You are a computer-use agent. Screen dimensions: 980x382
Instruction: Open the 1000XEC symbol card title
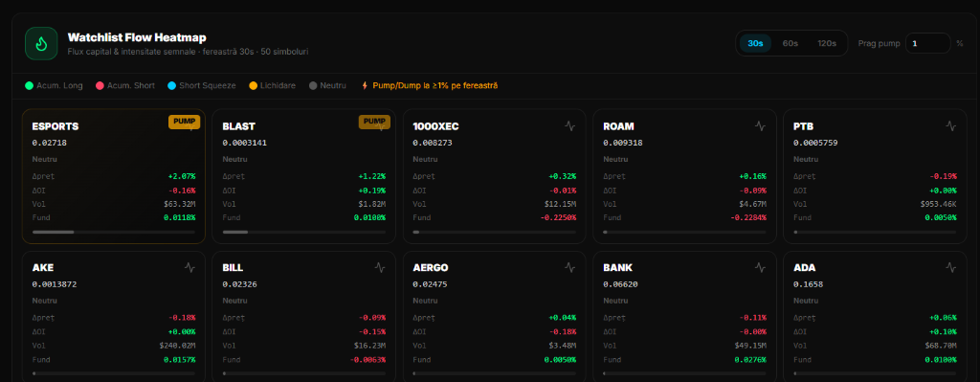click(x=435, y=126)
